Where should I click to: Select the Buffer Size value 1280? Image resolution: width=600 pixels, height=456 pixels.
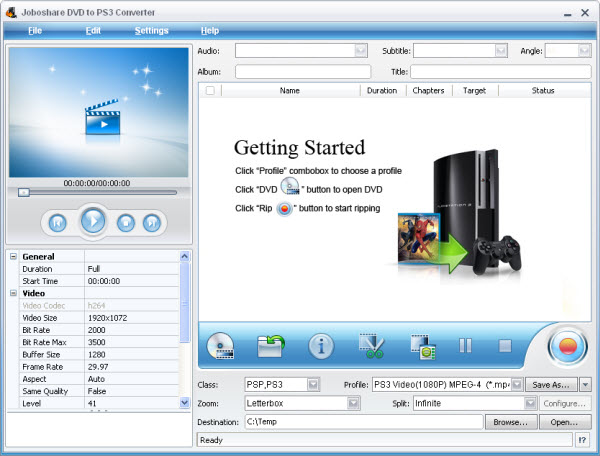tap(132, 355)
